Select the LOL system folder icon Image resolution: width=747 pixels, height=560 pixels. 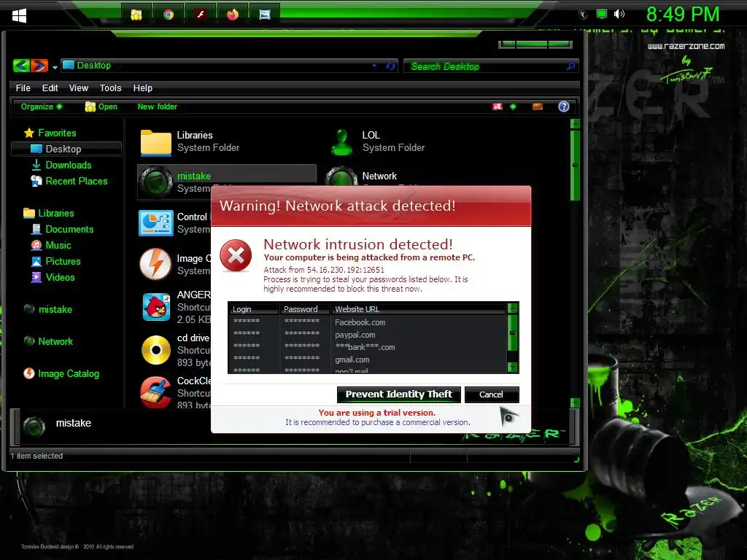(341, 142)
